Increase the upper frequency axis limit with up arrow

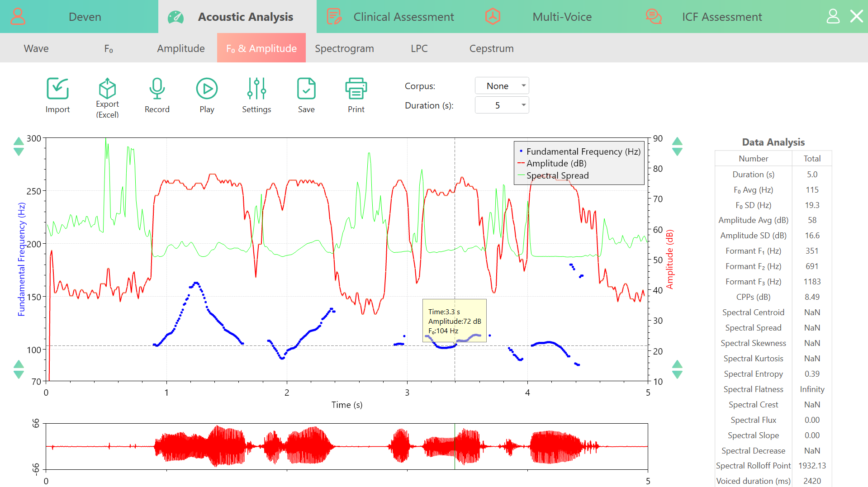click(x=19, y=141)
